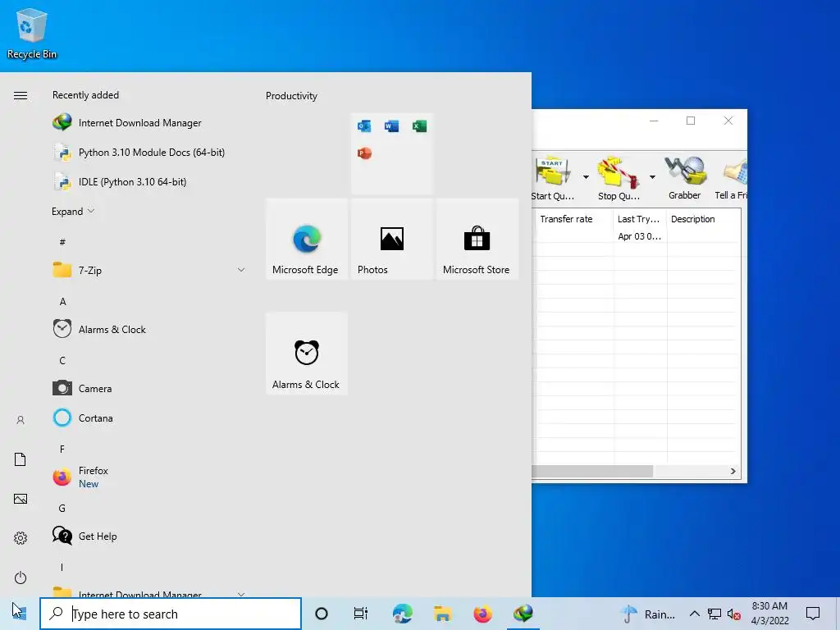Image resolution: width=840 pixels, height=630 pixels.
Task: Click the Cortana circle on taskbar
Action: 322,614
